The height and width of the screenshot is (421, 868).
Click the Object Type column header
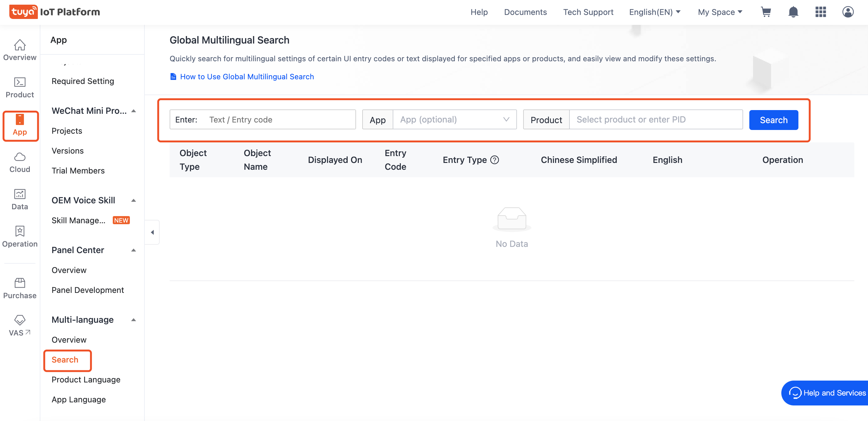click(x=193, y=160)
